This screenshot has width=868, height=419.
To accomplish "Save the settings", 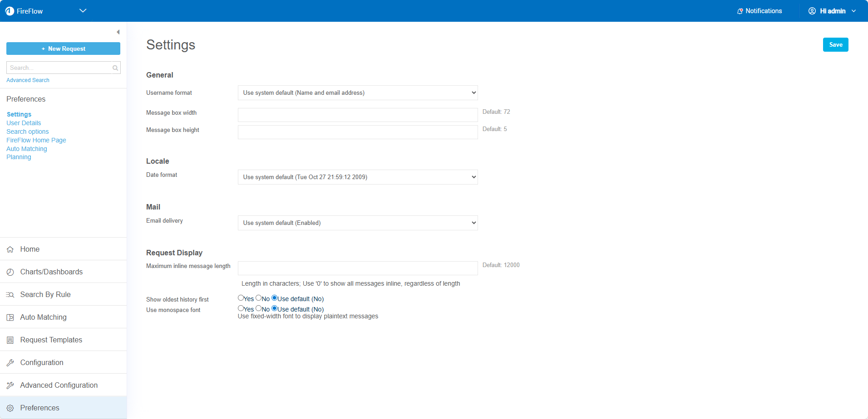I will 835,45.
